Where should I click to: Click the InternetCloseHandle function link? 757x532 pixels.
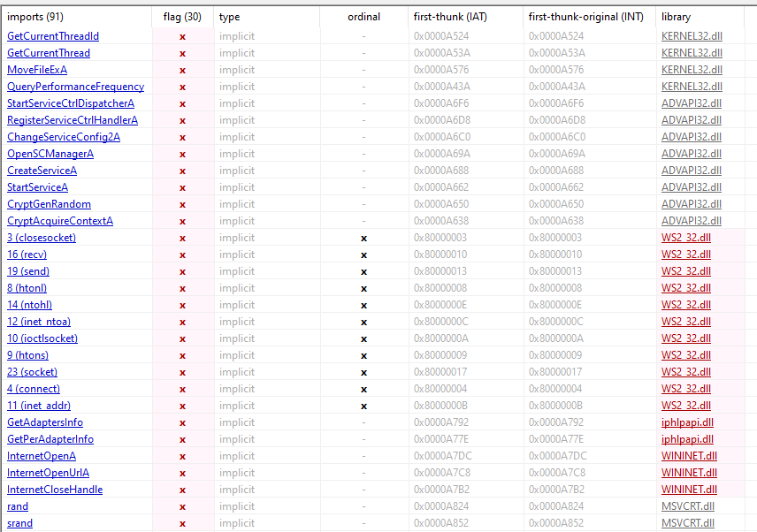55,490
